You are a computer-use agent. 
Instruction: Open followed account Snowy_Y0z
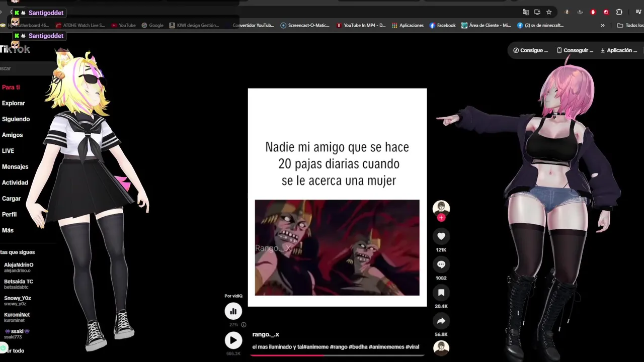18,301
